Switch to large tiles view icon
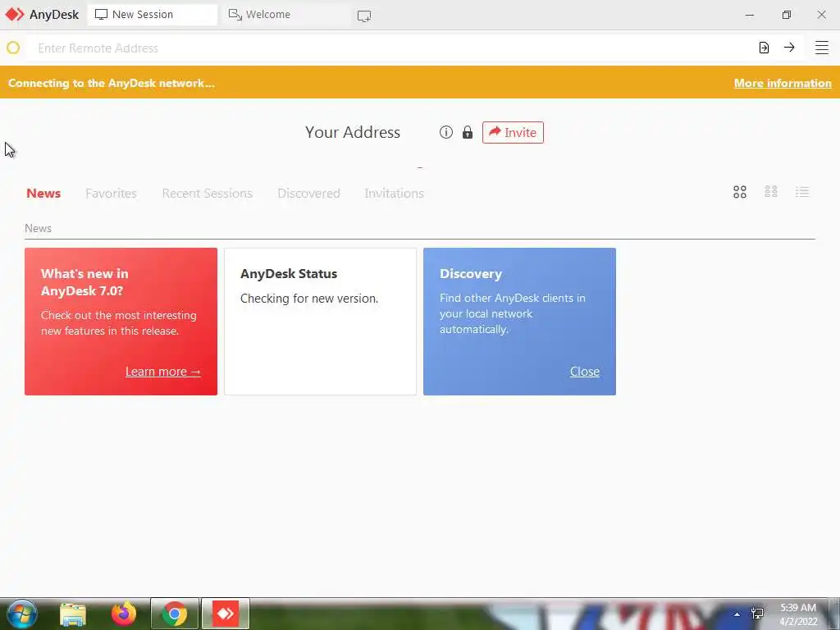The image size is (840, 630). (740, 192)
